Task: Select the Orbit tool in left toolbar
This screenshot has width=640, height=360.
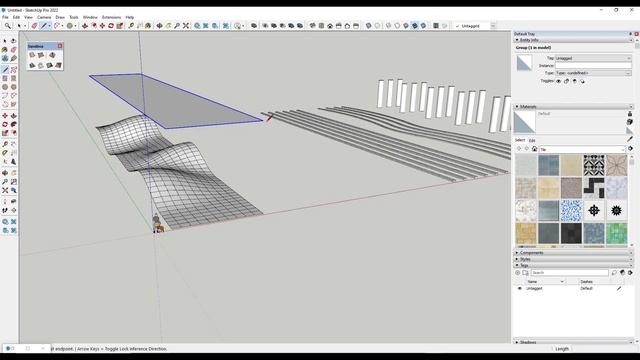Action: coord(5,173)
